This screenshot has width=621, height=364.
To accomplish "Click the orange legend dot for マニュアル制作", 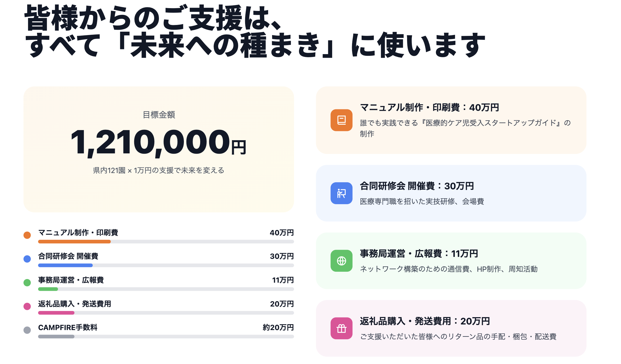I will point(27,235).
